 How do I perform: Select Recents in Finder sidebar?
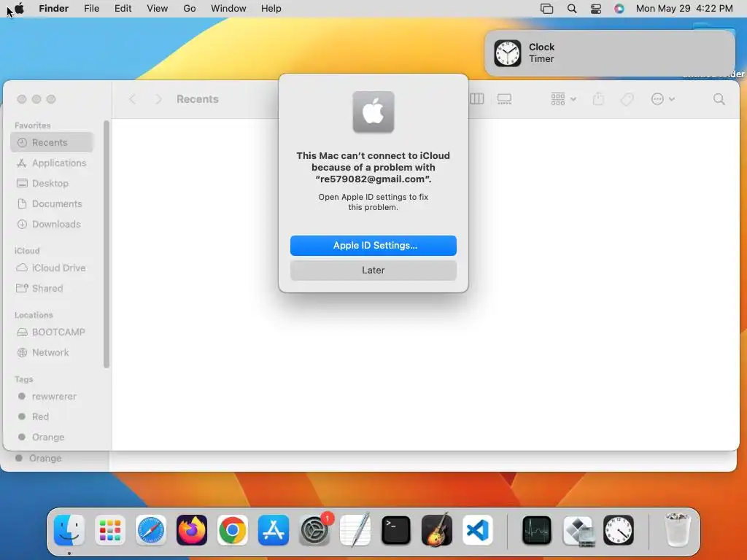[x=52, y=142]
